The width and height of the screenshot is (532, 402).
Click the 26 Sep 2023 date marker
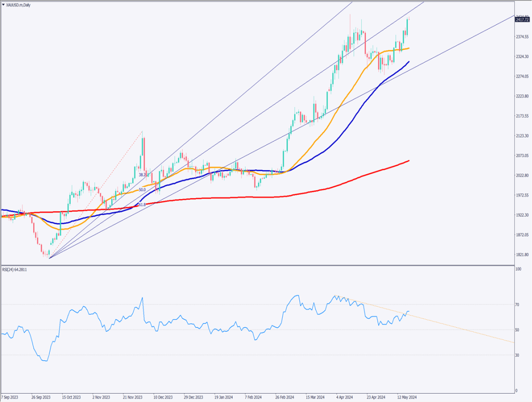point(41,396)
